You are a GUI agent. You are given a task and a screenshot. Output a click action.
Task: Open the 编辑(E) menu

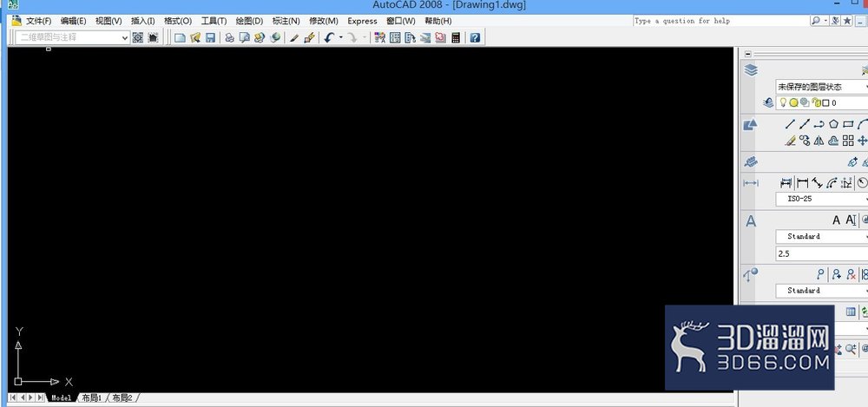(x=74, y=21)
